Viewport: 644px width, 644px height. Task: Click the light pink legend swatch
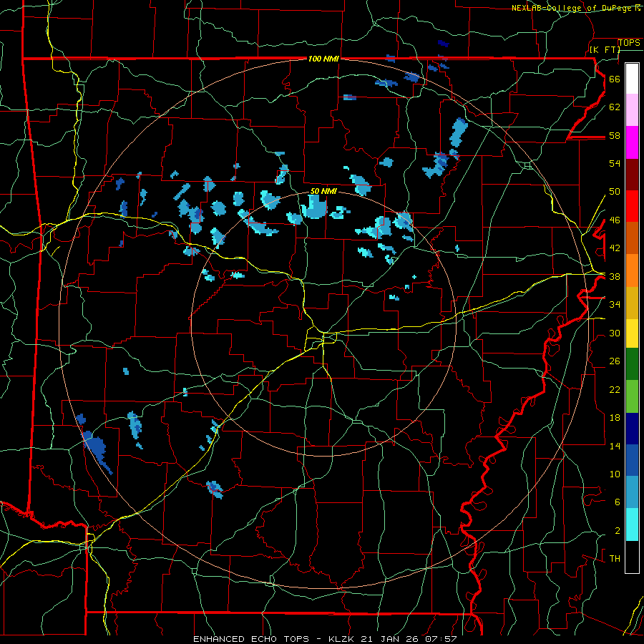(632, 109)
